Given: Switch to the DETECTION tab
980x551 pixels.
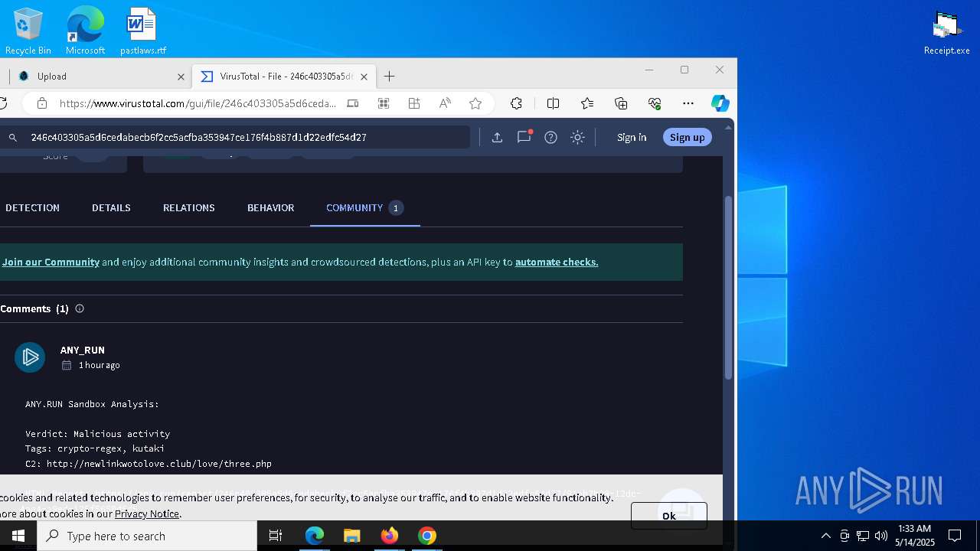Looking at the screenshot, I should (32, 208).
